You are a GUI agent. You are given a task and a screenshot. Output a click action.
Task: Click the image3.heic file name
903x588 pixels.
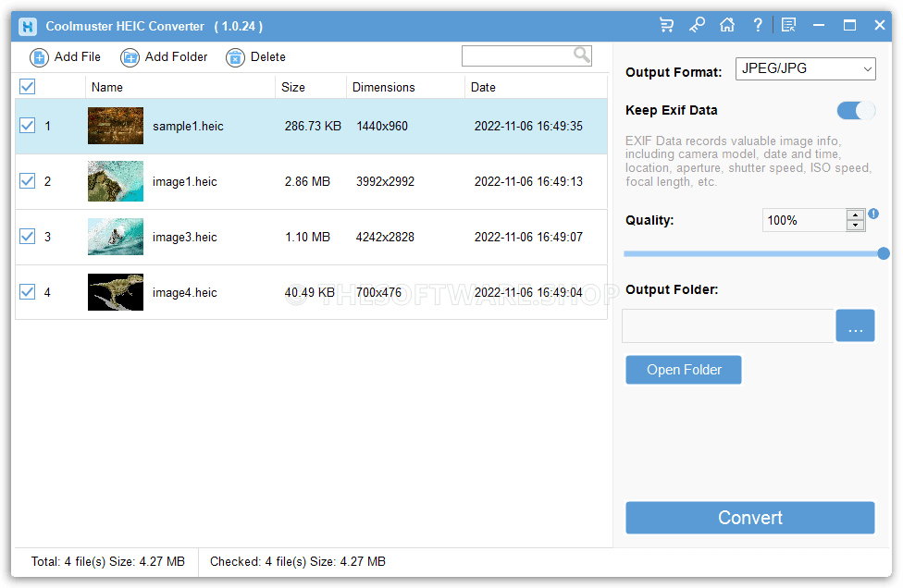tap(184, 237)
